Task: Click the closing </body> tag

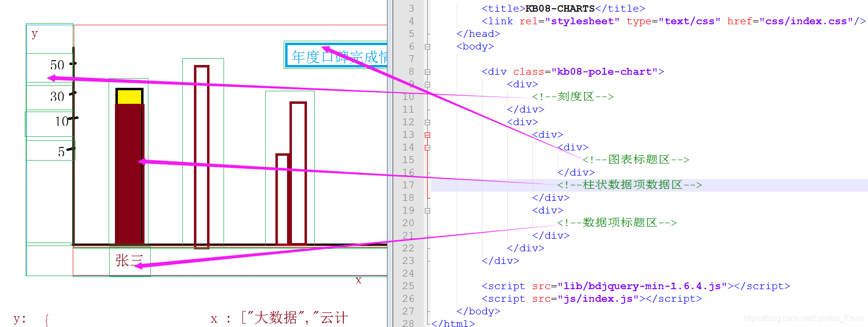Action: [478, 311]
